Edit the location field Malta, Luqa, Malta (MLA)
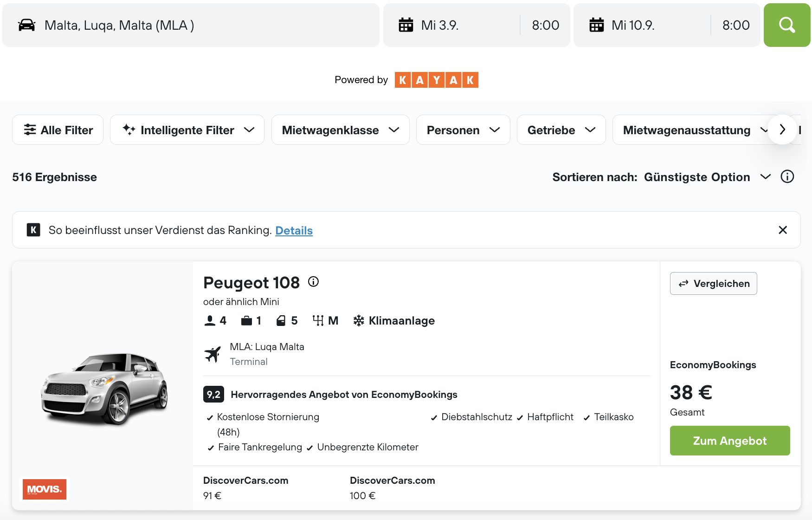The height and width of the screenshot is (520, 812). click(191, 25)
